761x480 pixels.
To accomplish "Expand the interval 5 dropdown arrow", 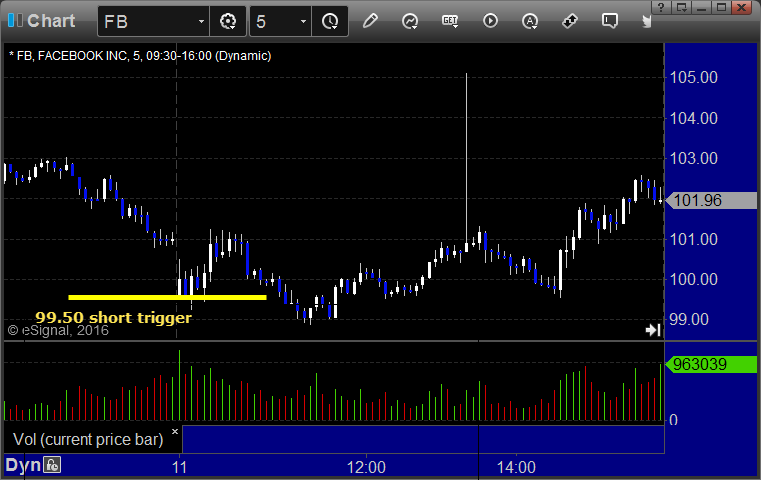I will pos(303,21).
